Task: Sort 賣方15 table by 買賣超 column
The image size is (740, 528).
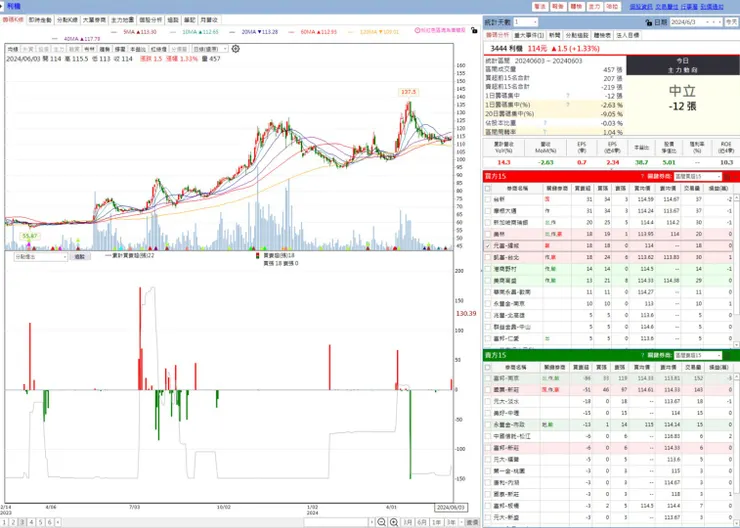Action: pyautogui.click(x=581, y=367)
